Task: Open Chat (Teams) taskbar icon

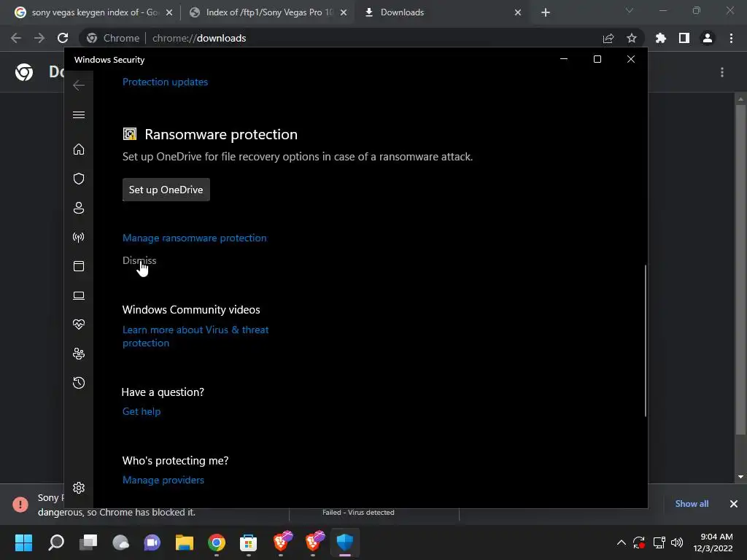Action: (152, 542)
